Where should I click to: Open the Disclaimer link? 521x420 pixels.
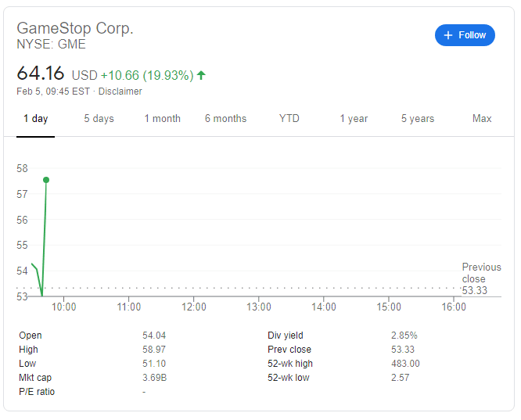click(120, 92)
